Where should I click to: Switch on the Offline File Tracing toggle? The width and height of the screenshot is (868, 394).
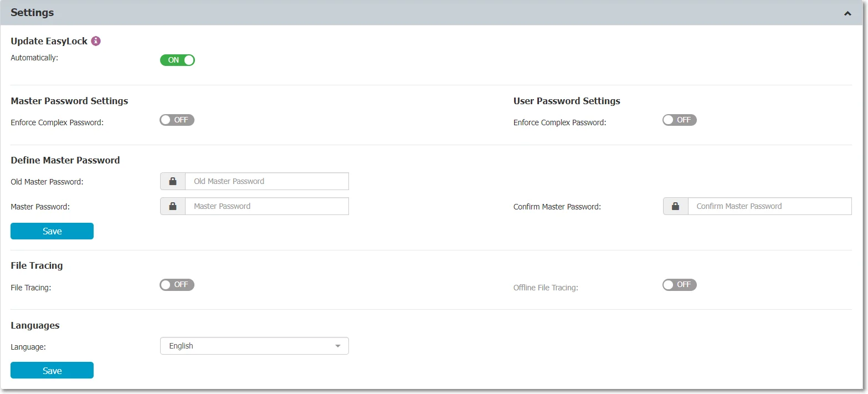click(680, 285)
